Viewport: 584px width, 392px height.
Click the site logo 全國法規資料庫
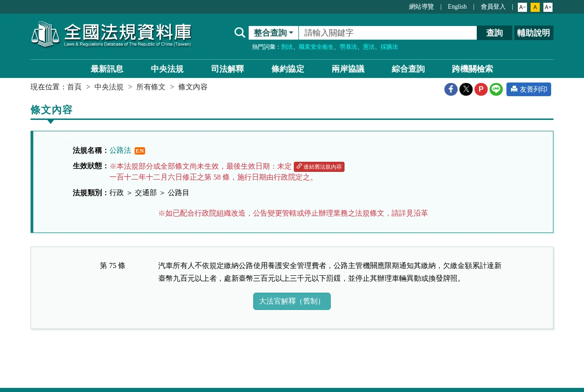point(111,34)
